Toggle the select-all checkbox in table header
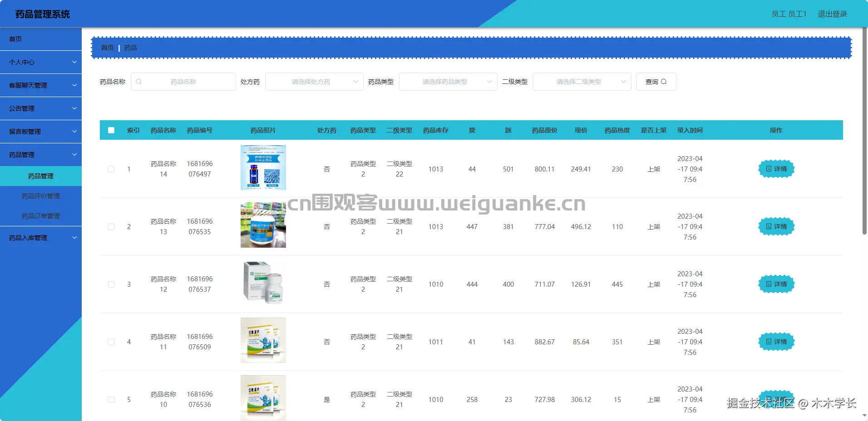The image size is (868, 421). tap(111, 130)
